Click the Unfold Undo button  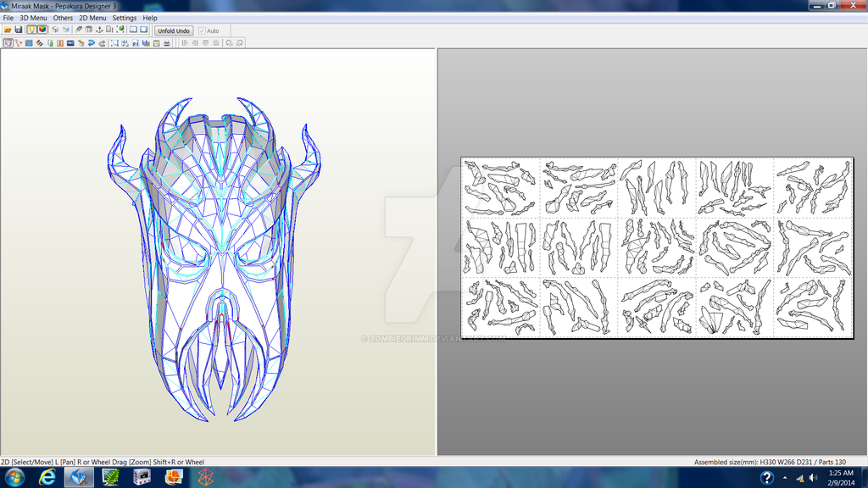tap(173, 31)
